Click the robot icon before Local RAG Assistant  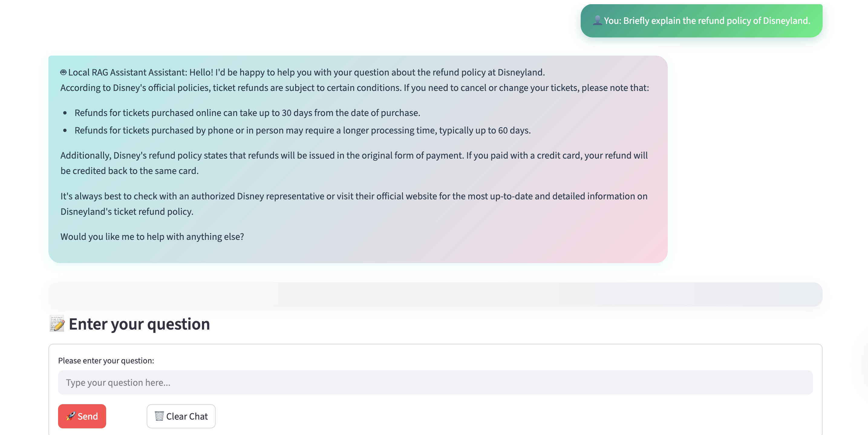(x=63, y=72)
